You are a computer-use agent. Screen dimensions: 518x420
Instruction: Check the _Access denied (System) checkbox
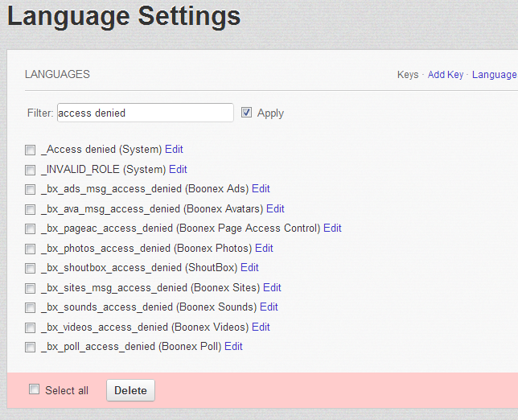coord(31,150)
